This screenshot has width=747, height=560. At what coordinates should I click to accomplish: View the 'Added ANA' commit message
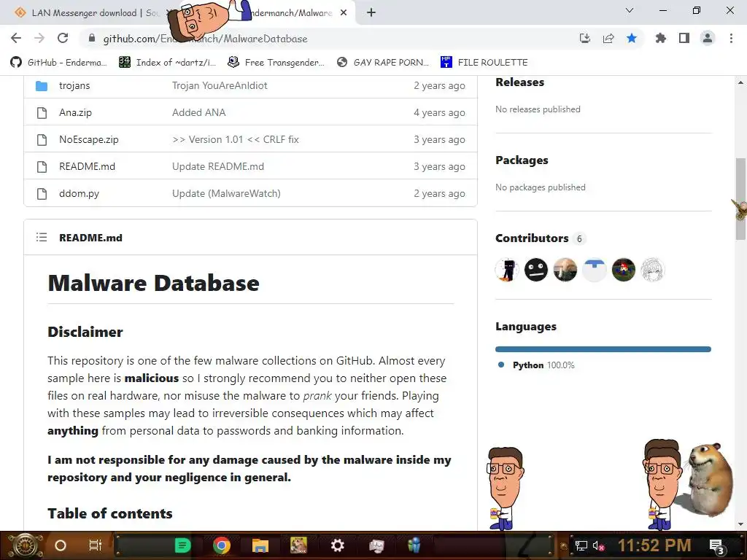pyautogui.click(x=198, y=113)
